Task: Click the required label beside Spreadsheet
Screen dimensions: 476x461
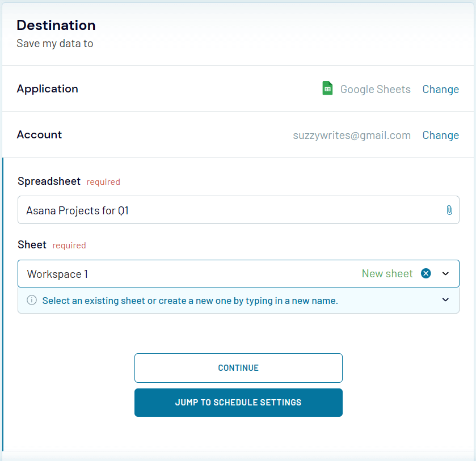Action: tap(103, 181)
